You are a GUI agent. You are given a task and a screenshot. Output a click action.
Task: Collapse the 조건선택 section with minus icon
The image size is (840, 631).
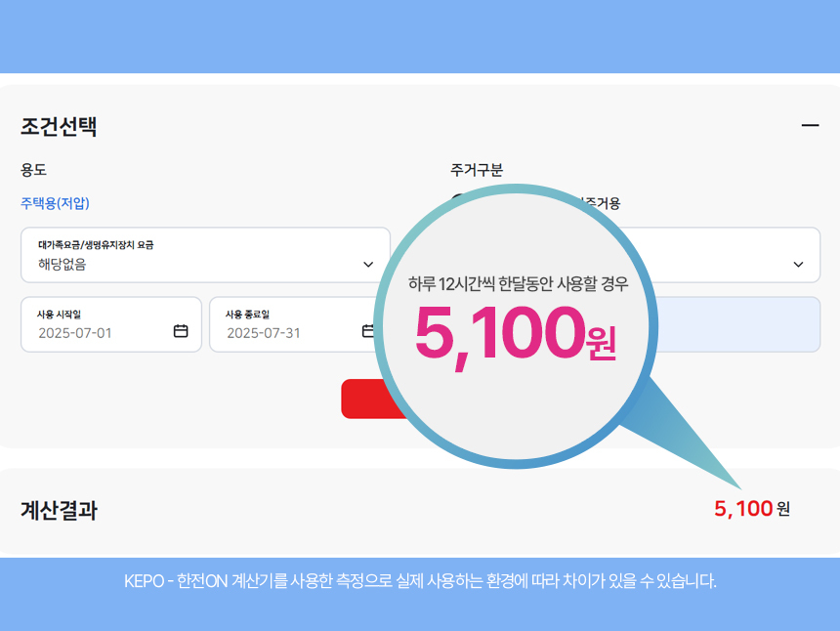[810, 126]
